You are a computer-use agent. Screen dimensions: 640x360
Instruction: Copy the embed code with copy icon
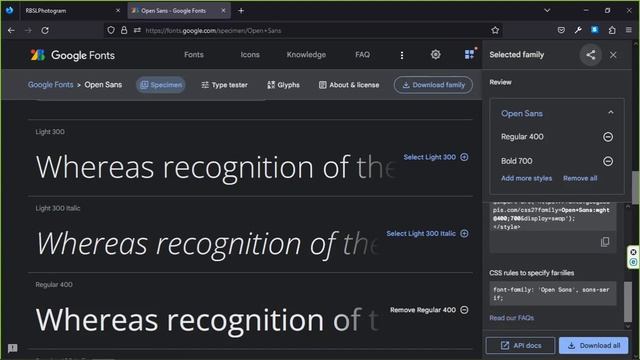pos(605,242)
